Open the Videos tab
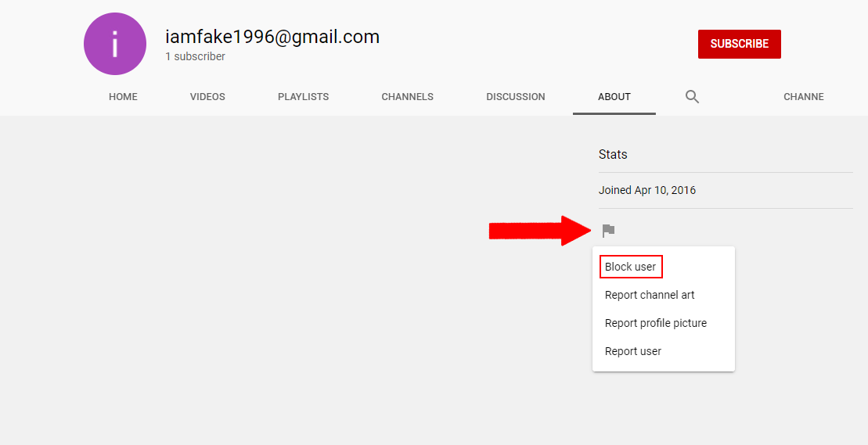Image resolution: width=868 pixels, height=445 pixels. (207, 97)
